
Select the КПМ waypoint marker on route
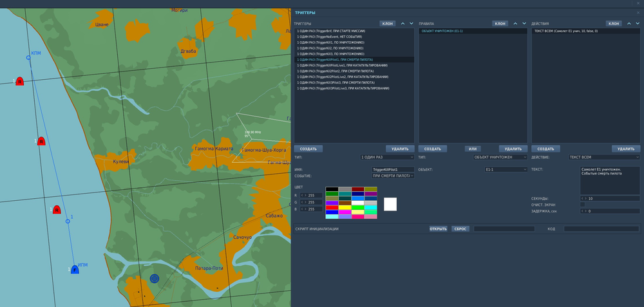[x=28, y=59]
